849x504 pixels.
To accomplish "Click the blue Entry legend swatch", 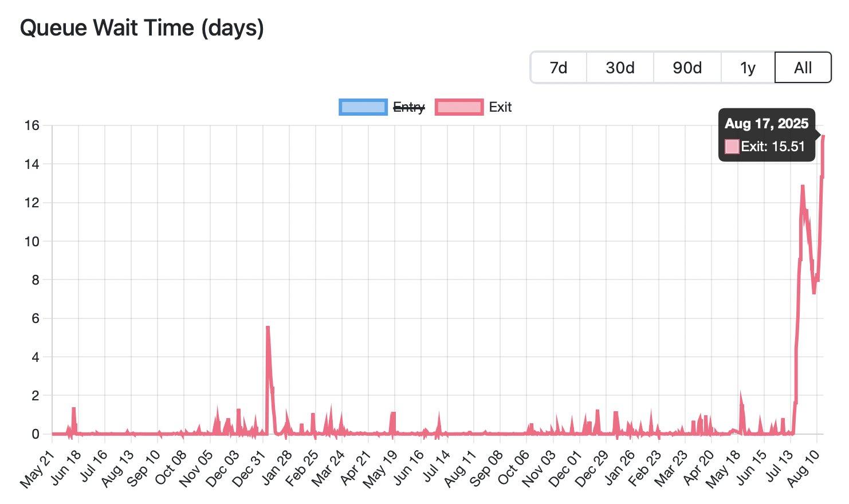I will [363, 107].
